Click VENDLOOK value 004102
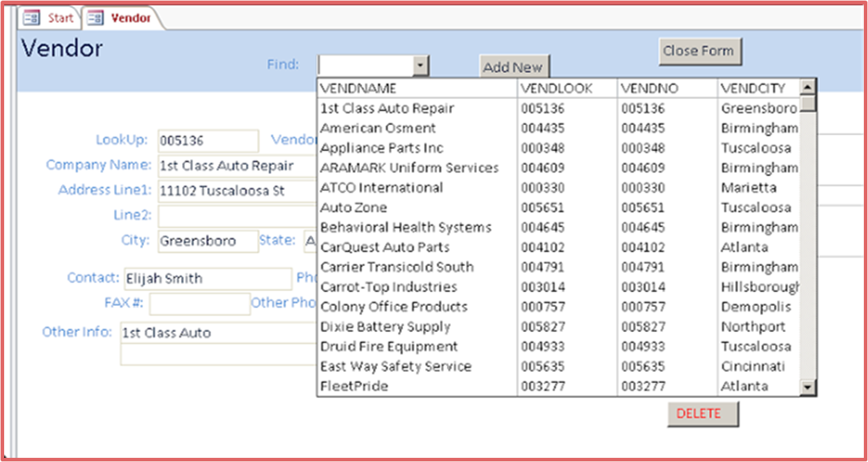 pyautogui.click(x=543, y=247)
